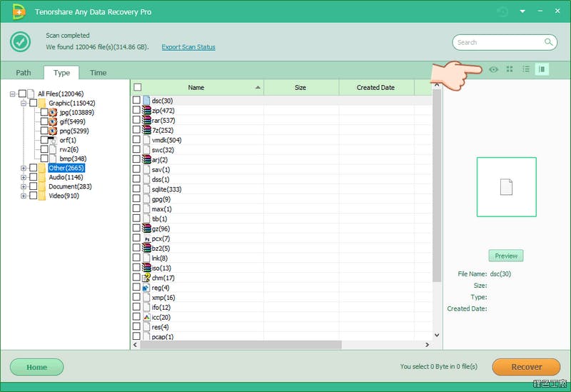The width and height of the screenshot is (571, 392).
Task: Click the zip archive icon
Action: tap(146, 111)
